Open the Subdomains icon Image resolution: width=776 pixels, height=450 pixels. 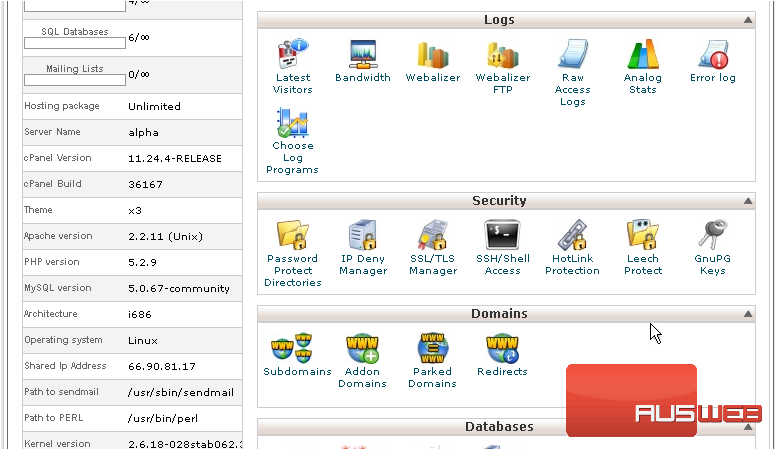click(x=291, y=348)
